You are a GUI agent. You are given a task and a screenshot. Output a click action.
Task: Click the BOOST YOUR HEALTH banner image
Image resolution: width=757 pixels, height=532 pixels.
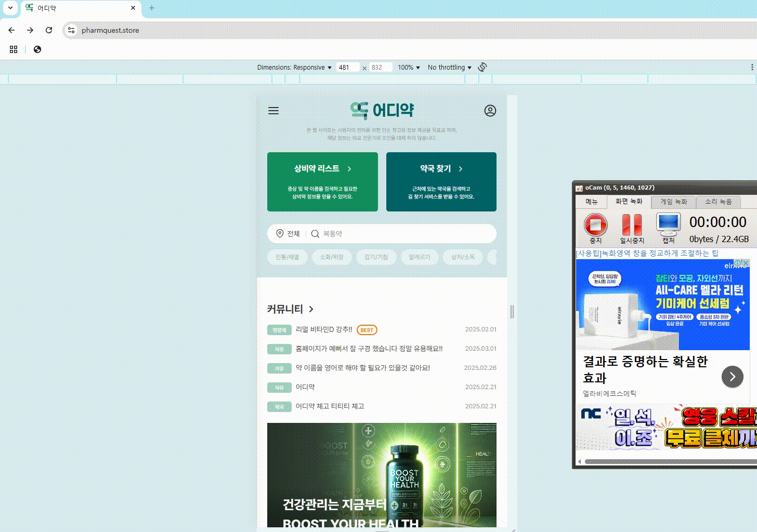coord(382,475)
